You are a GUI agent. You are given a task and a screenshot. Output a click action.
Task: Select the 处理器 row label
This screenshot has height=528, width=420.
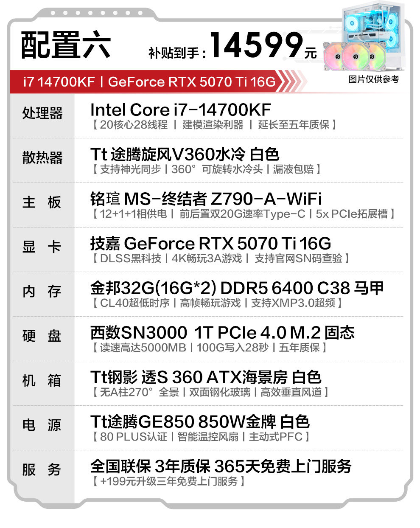click(x=42, y=113)
